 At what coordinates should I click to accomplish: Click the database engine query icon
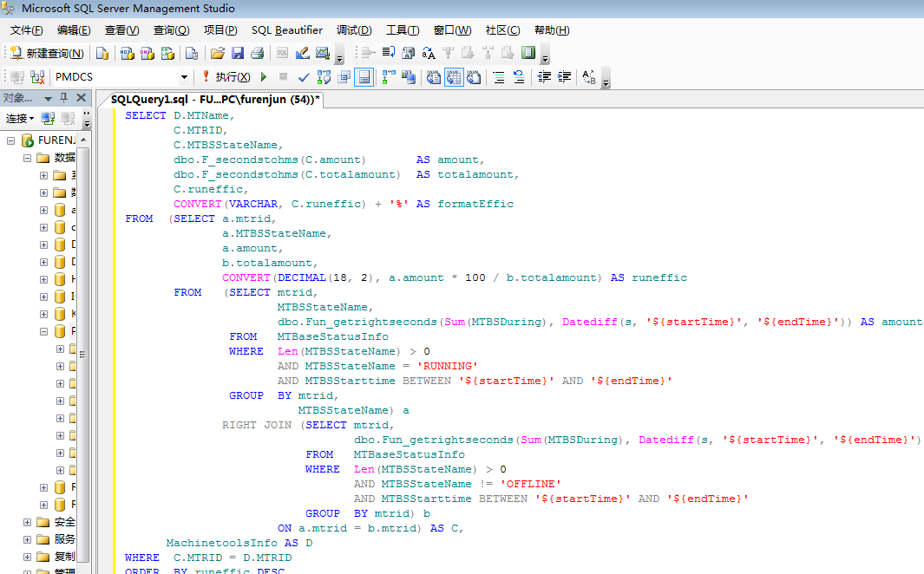tap(102, 54)
